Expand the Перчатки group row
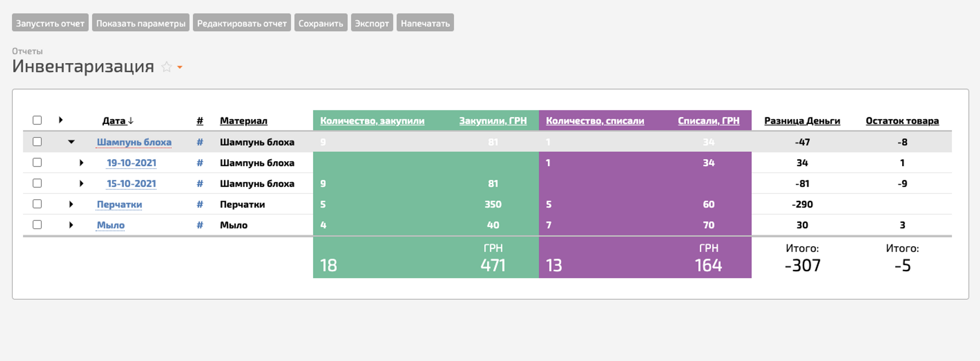Image resolution: width=980 pixels, height=361 pixels. [71, 204]
